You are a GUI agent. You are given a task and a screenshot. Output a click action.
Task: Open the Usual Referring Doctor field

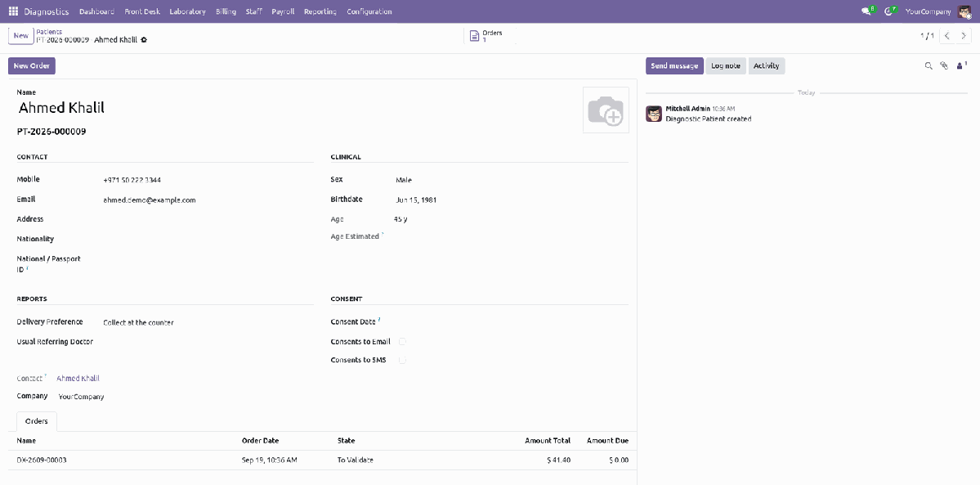click(208, 342)
